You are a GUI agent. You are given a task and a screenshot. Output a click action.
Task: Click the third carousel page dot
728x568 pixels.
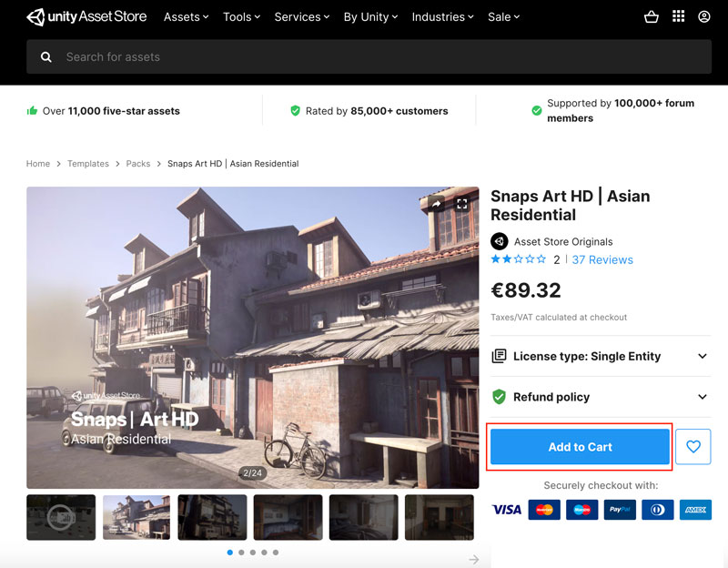point(253,553)
